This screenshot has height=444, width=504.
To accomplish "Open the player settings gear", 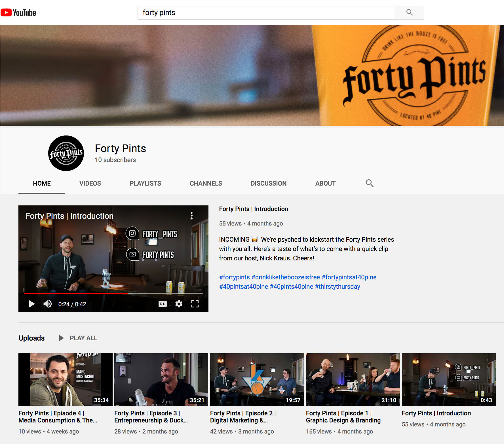I will [179, 304].
